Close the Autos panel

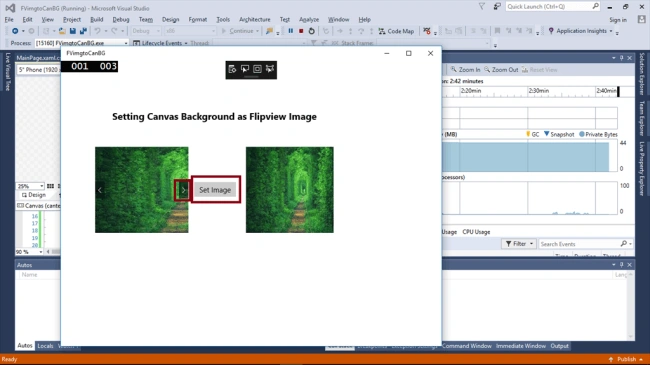click(x=629, y=265)
